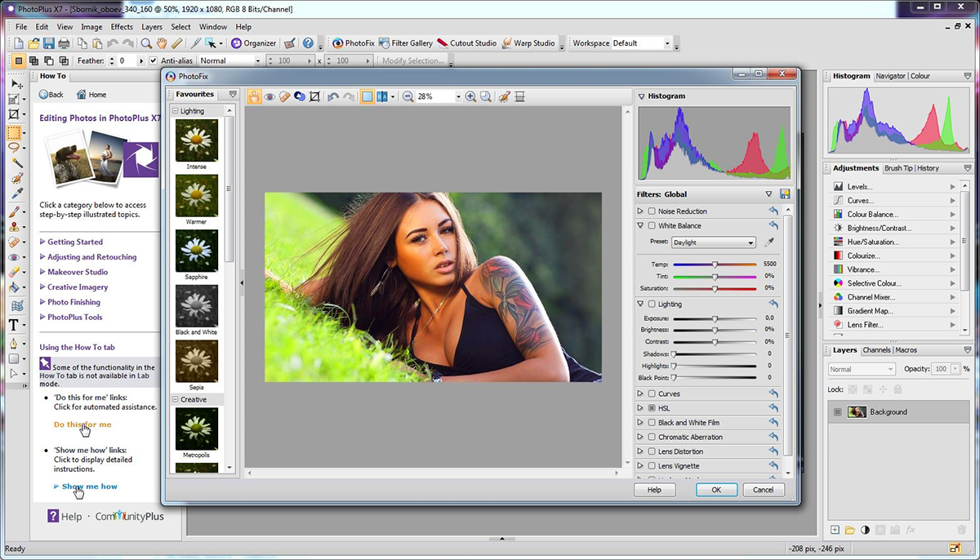Image resolution: width=980 pixels, height=560 pixels.
Task: Click the Save disk icon in main toolbar
Action: click(49, 43)
